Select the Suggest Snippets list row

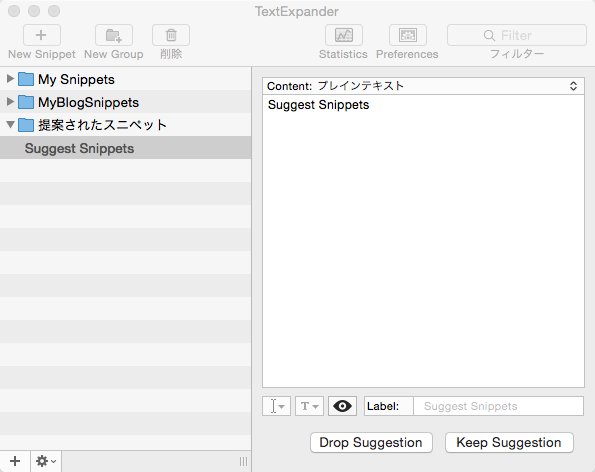(125, 148)
